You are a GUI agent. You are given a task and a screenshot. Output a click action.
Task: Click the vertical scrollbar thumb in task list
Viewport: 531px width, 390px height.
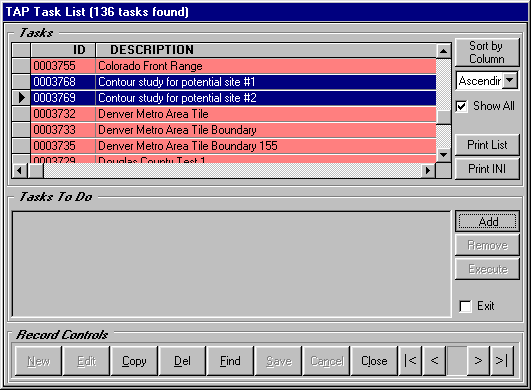tap(443, 117)
